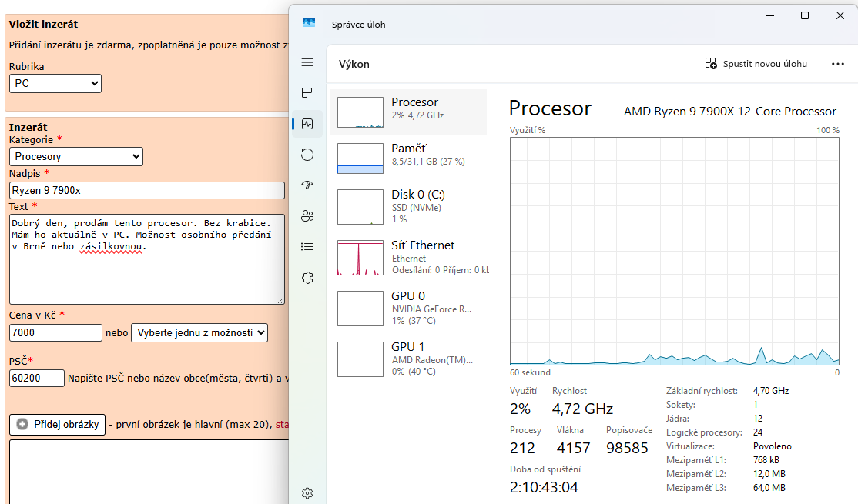Open the Details list icon in sidebar
The height and width of the screenshot is (504, 858).
tap(307, 246)
